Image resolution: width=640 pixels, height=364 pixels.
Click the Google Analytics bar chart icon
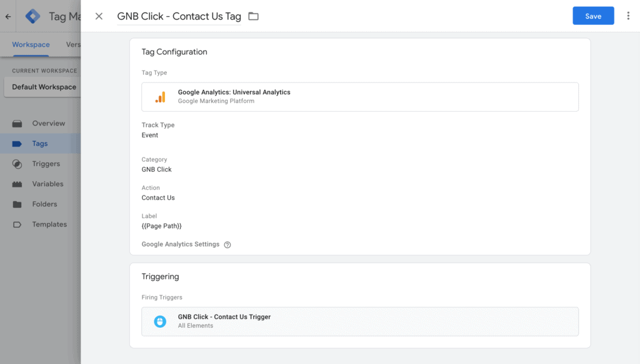[x=161, y=97]
